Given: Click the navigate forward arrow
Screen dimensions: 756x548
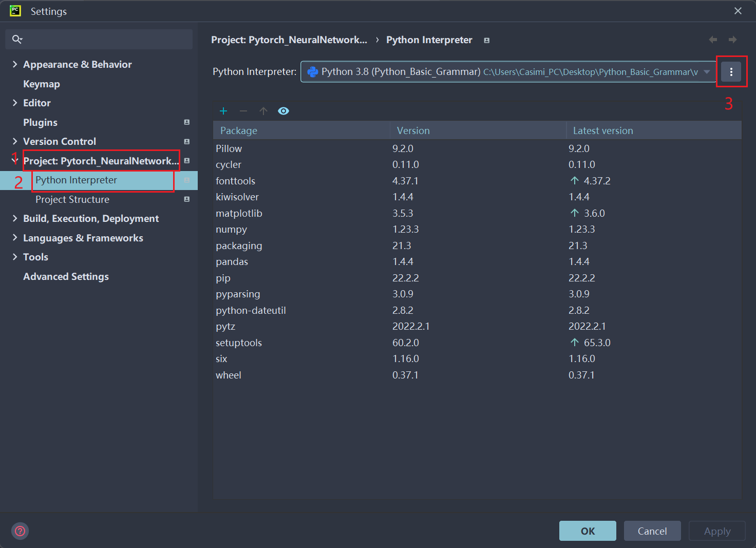Looking at the screenshot, I should [x=732, y=40].
